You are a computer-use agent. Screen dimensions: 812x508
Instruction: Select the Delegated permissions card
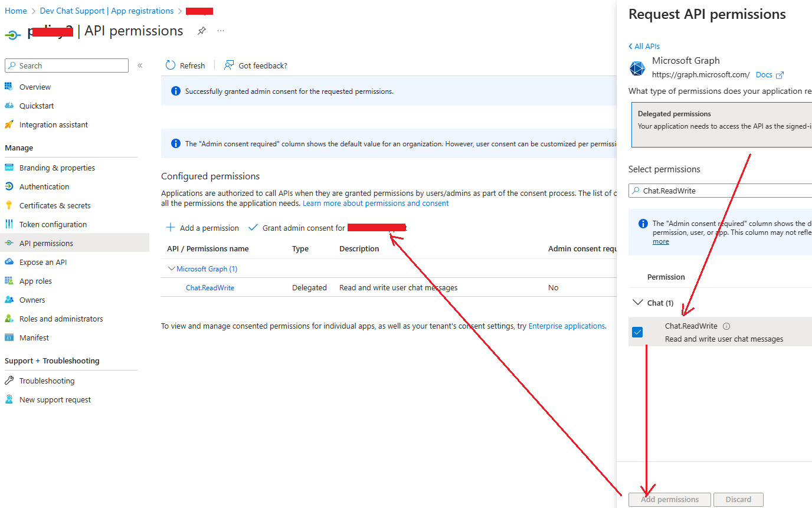click(722, 124)
